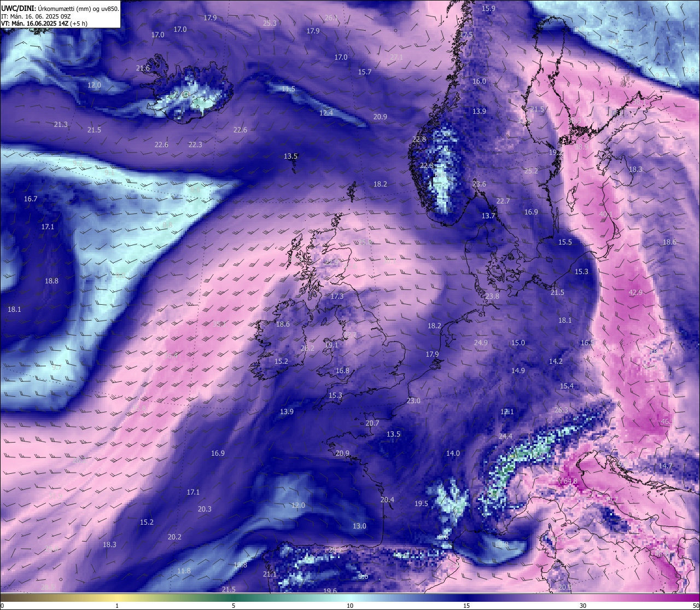Click the 14.7 value label

pos(665,466)
